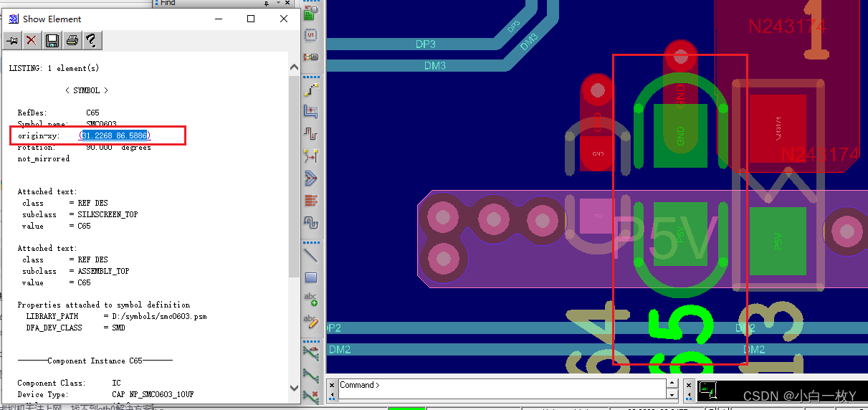The height and width of the screenshot is (410, 868).
Task: Click the DM3 trace label on the PCB canvas
Action: (x=434, y=66)
